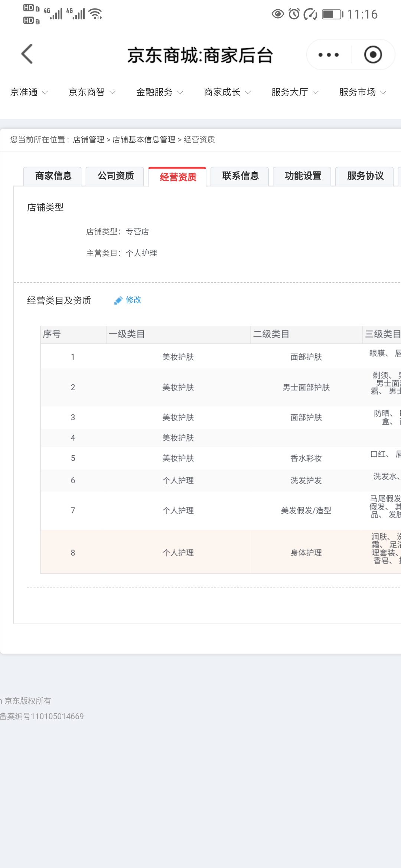Screen dimensions: 401x868
Task: Open the 联系信息 tab
Action: pyautogui.click(x=240, y=176)
